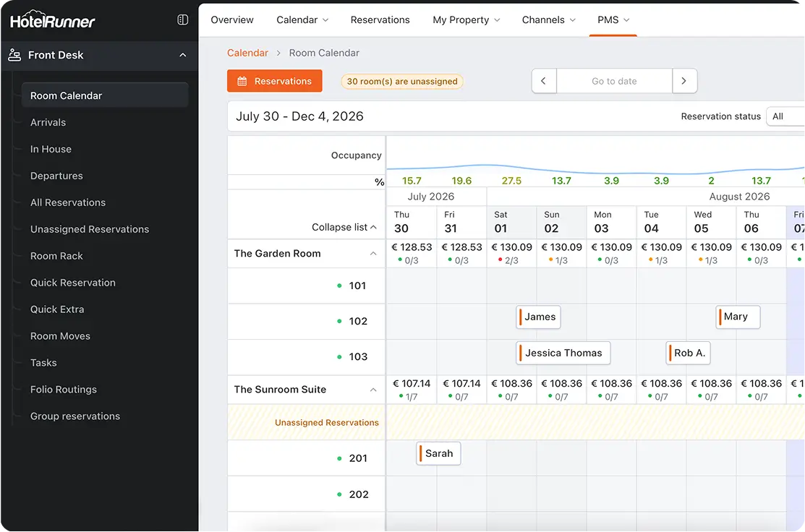Viewport: 805px width, 532px height.
Task: Click the left arrow beside the Go to date field
Action: point(544,80)
